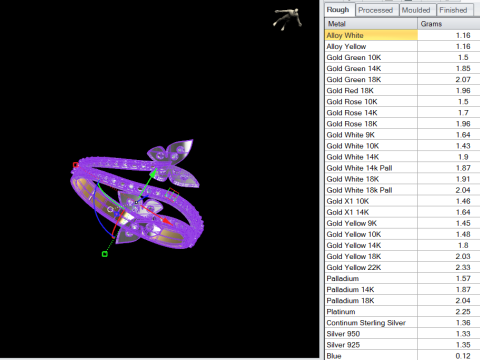Viewport: 480px width, 360px height.
Task: Click the green square scale handle
Action: [105, 254]
